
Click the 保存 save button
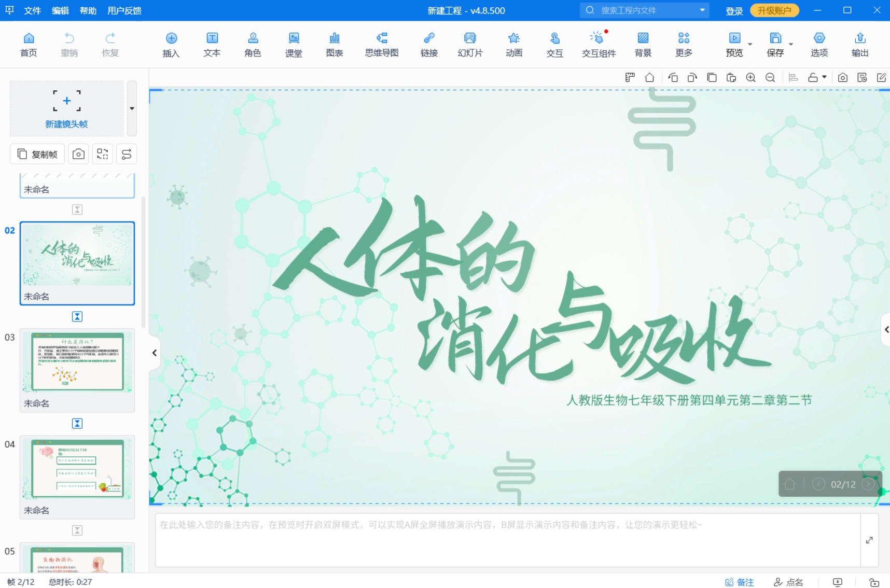pos(775,45)
